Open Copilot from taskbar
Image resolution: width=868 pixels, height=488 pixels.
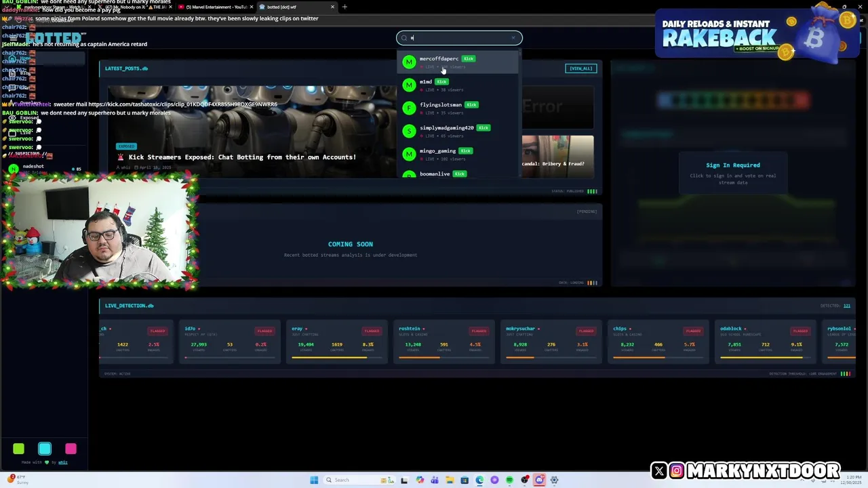tap(420, 480)
